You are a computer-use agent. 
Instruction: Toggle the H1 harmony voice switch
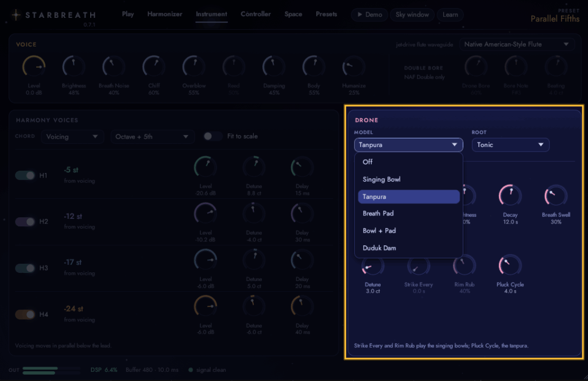(25, 175)
